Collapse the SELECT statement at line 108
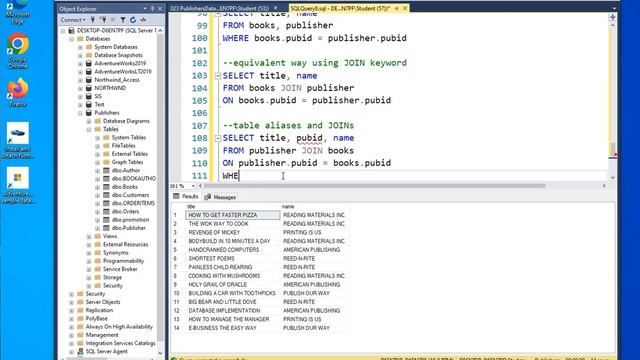The height and width of the screenshot is (360, 640). pos(218,138)
